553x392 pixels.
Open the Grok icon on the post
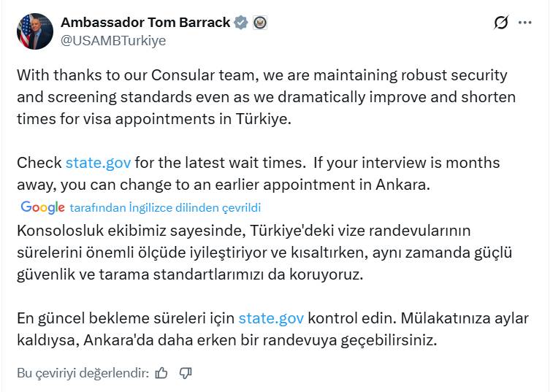pos(500,23)
